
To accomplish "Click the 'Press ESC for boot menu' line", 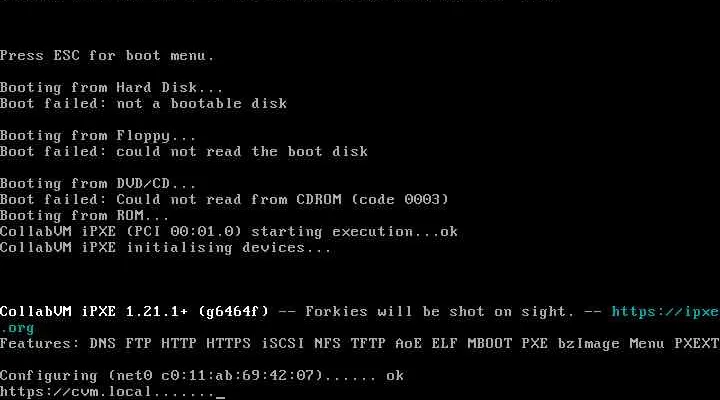I will click(x=107, y=56).
